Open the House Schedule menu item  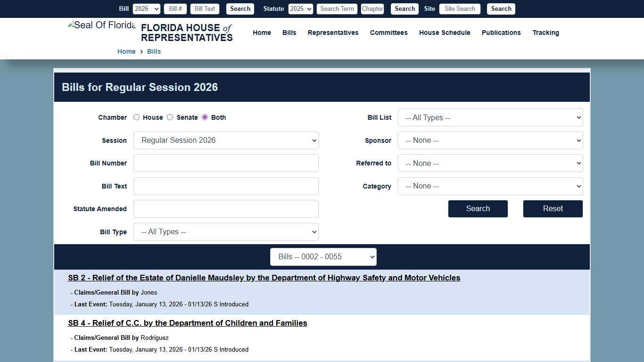tap(444, 33)
